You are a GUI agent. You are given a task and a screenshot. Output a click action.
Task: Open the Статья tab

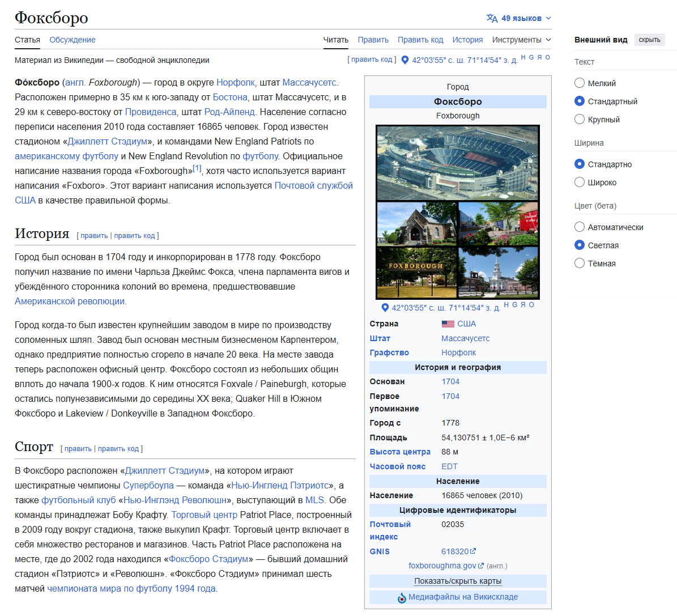pyautogui.click(x=27, y=40)
